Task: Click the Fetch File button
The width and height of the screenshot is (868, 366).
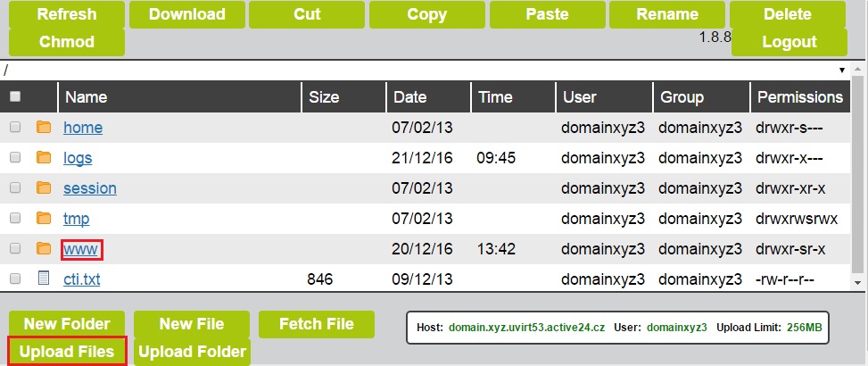Action: [x=317, y=324]
